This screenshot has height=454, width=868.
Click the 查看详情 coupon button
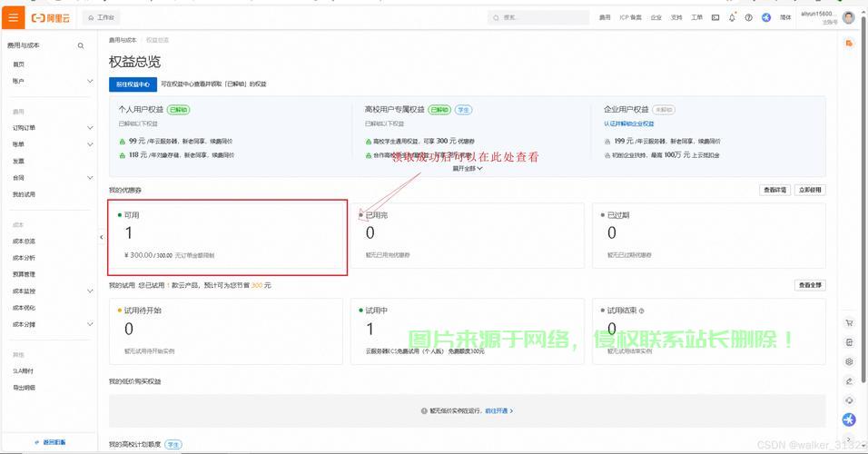coord(775,190)
